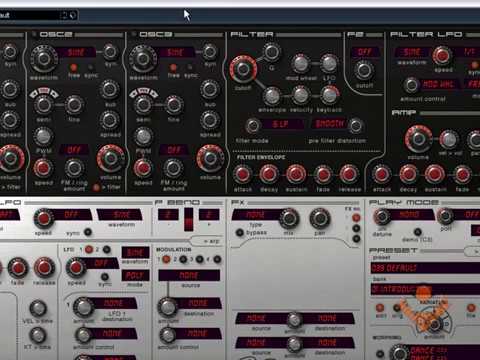Click the Play Mode unison detune knob
480x360 pixels.
(x=382, y=217)
